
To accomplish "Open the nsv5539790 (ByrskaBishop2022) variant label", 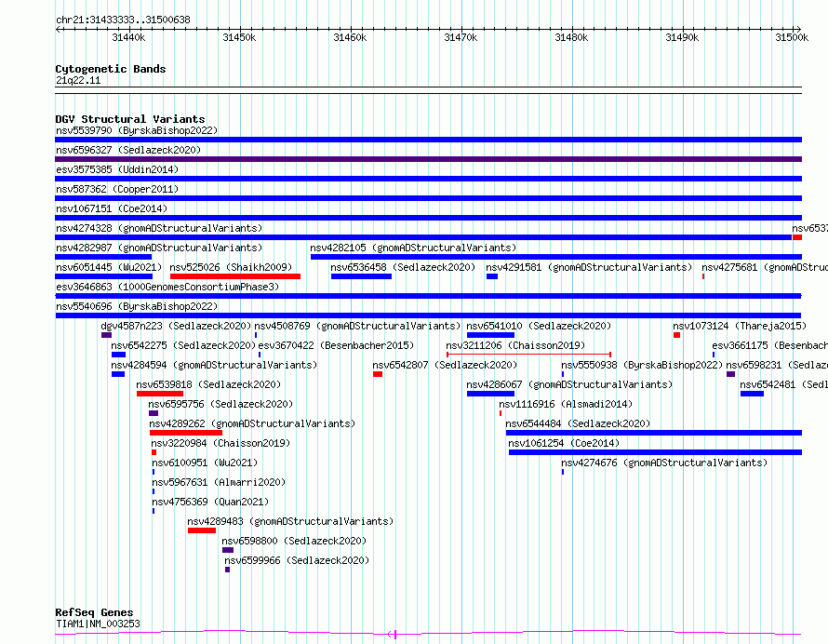I will [x=137, y=130].
